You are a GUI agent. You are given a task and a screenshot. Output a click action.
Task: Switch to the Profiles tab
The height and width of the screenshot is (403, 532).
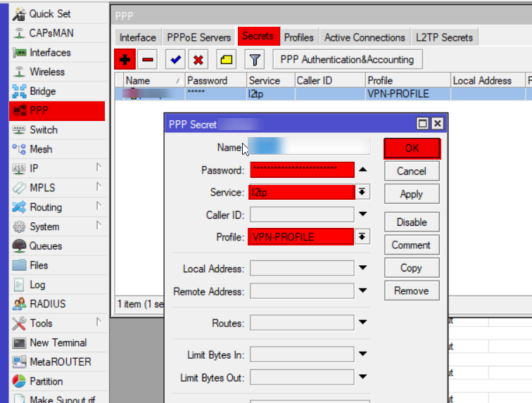299,37
